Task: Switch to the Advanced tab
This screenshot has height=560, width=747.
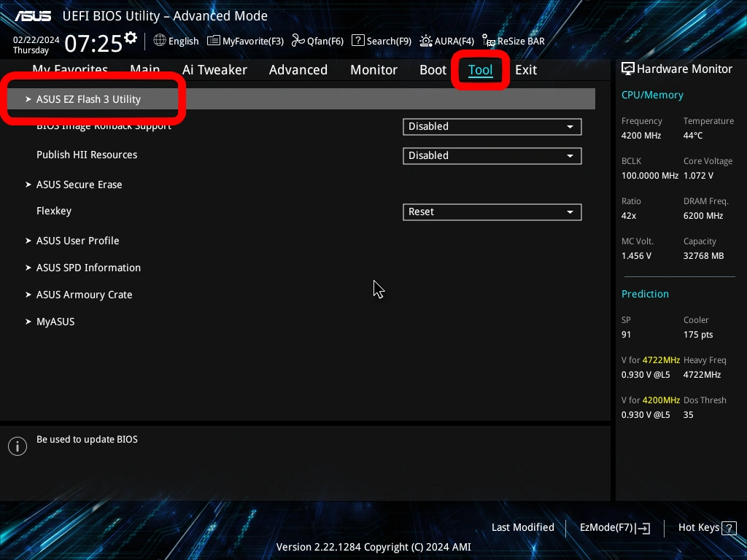Action: (298, 70)
